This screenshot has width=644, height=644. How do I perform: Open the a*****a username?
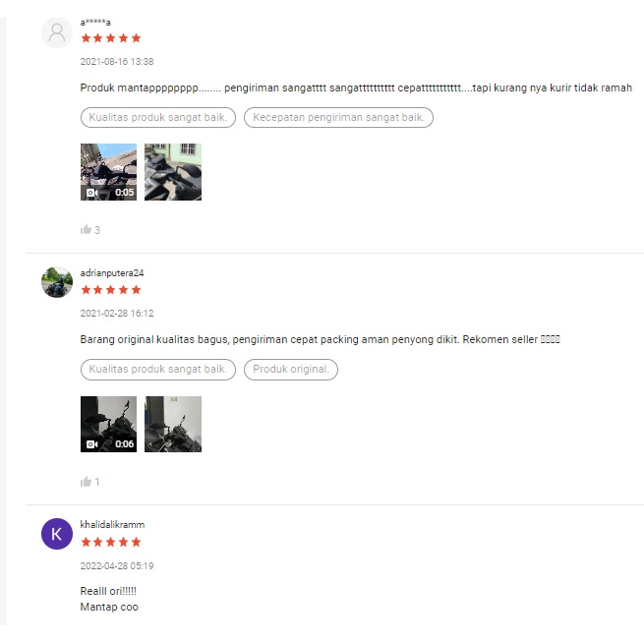click(95, 23)
